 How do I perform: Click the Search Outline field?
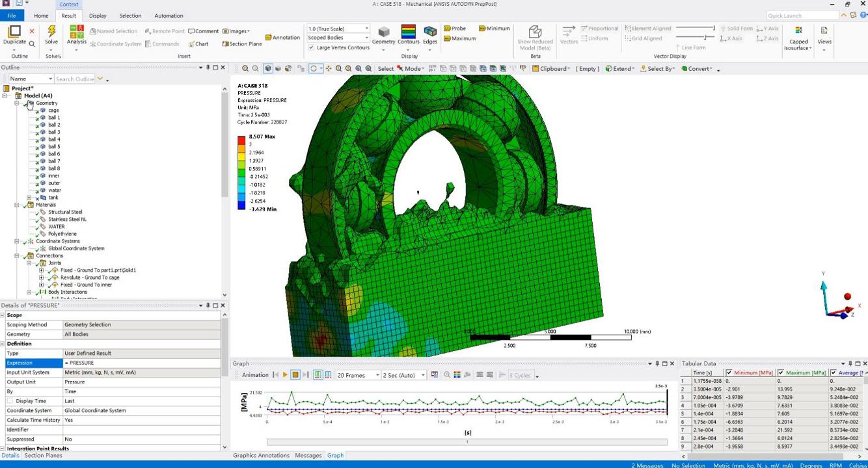(75, 79)
